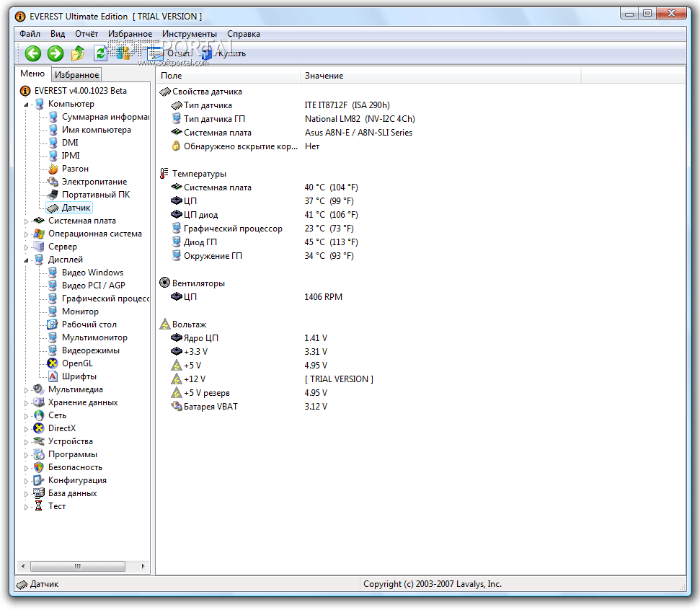Open the Справка menu
This screenshot has width=700, height=610.
(243, 34)
